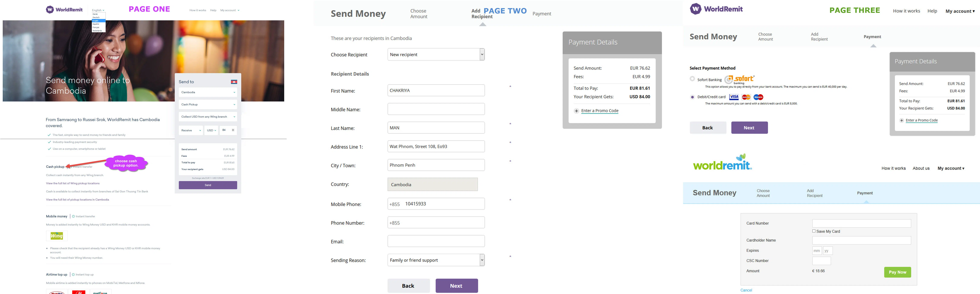
Task: Click the Card Number input field
Action: [x=861, y=223]
